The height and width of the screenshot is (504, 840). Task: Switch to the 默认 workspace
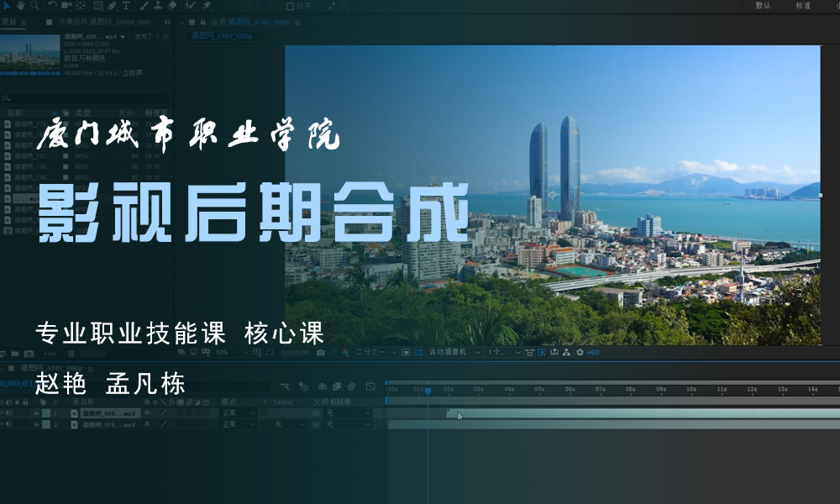point(763,5)
